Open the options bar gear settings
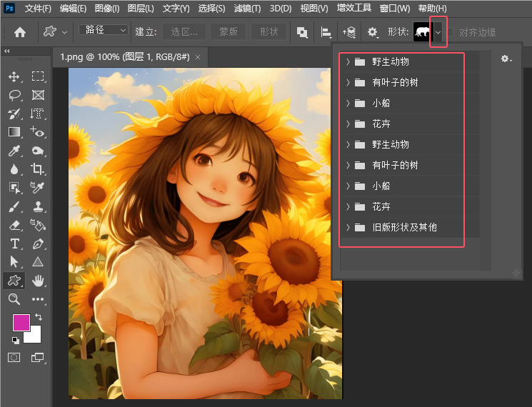 [373, 32]
